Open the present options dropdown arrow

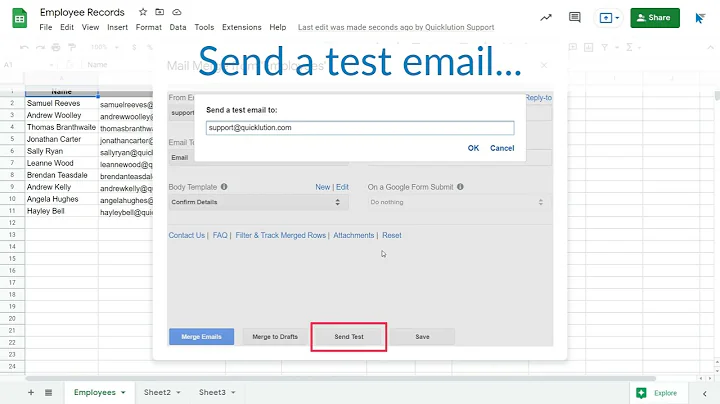tap(617, 18)
